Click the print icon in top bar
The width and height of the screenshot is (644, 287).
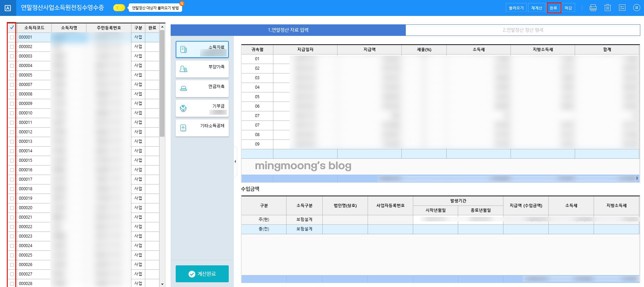[593, 8]
